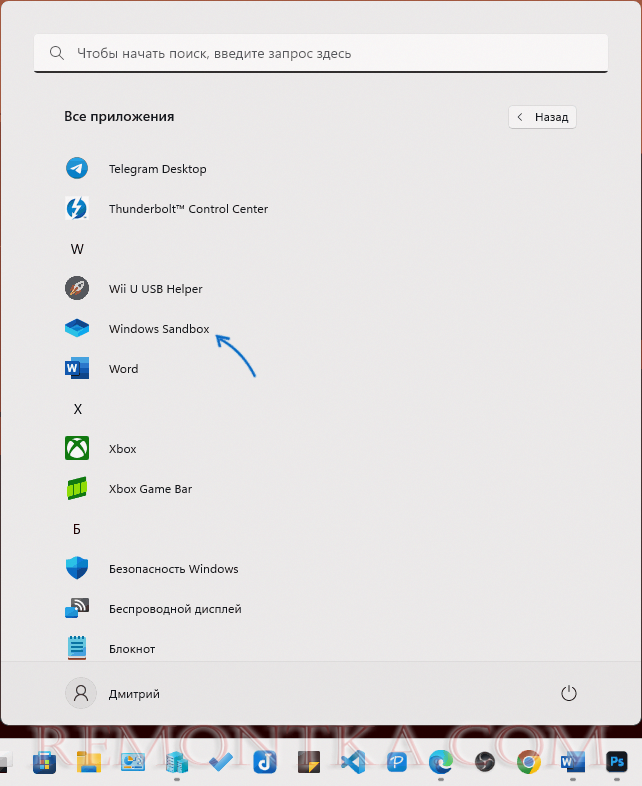Viewport: 642px width, 786px height.
Task: Go back with the Назад button
Action: (x=542, y=117)
